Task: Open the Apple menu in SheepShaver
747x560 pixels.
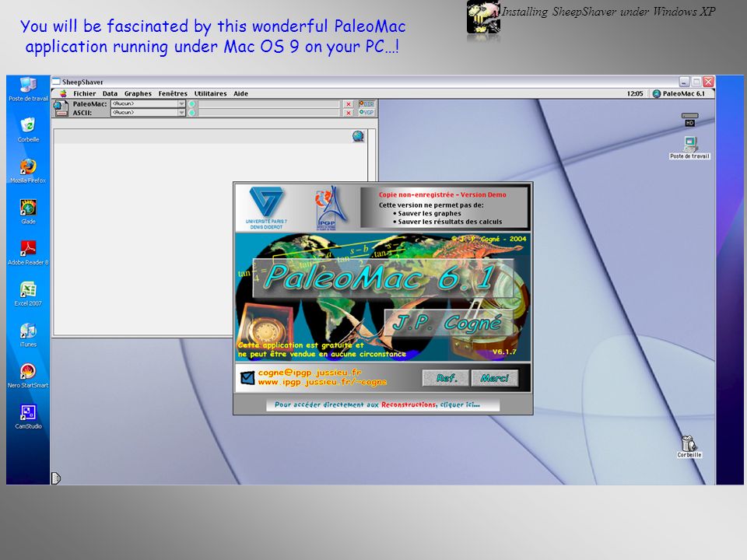Action: click(62, 93)
